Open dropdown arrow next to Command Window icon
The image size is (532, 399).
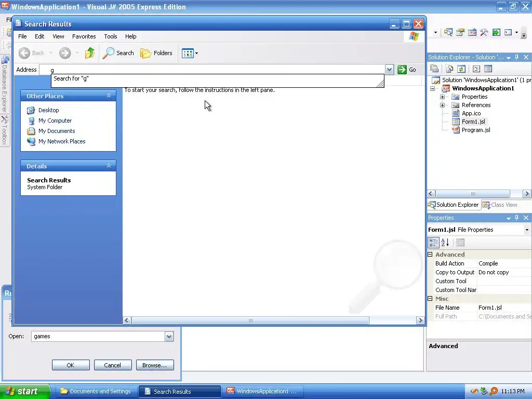pos(516,33)
